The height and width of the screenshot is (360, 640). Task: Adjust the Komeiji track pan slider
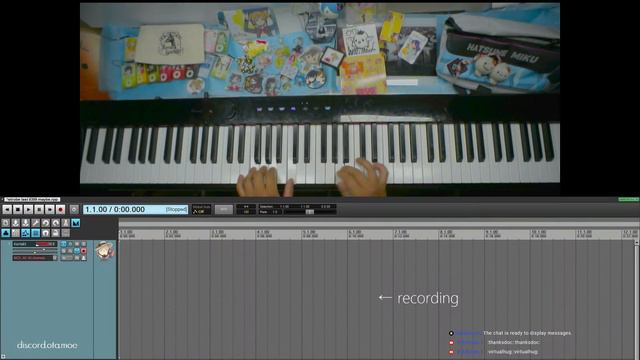pos(35,253)
